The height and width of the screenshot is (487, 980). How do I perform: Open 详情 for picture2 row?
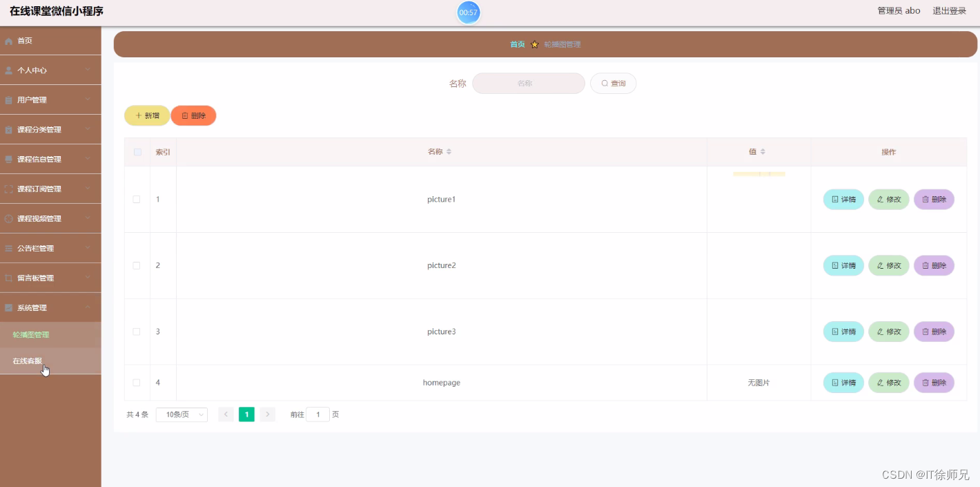pyautogui.click(x=843, y=266)
